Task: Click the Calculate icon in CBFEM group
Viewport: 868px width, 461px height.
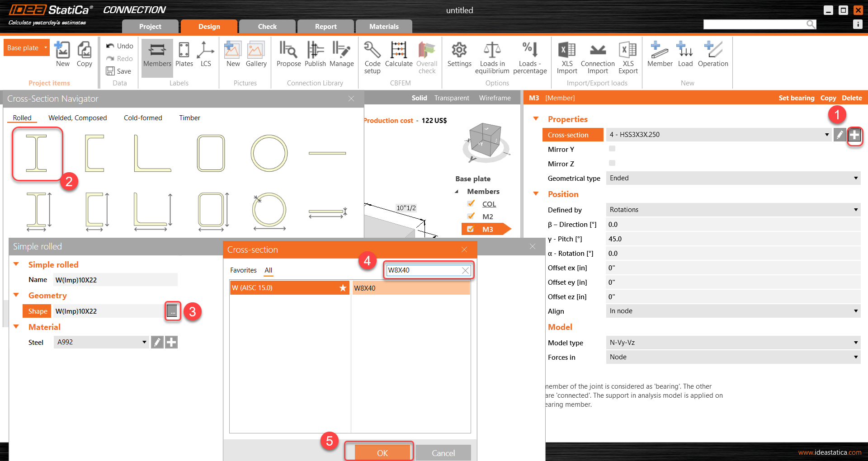Action: click(x=398, y=57)
